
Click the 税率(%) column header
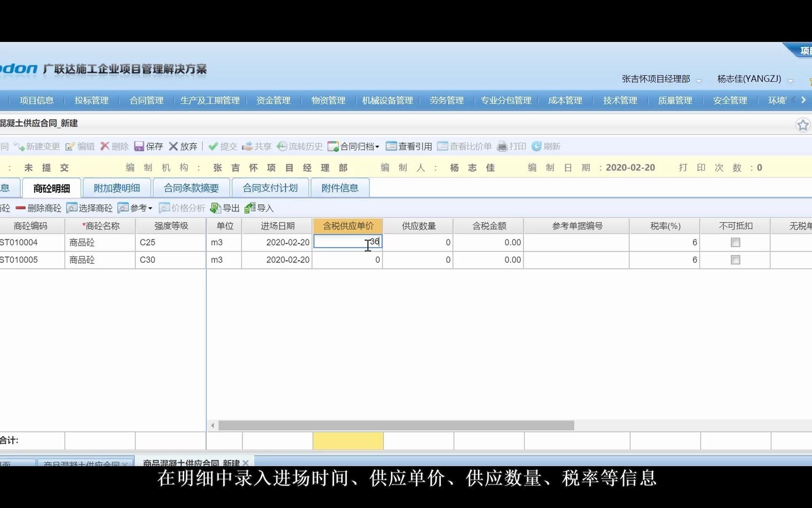pos(665,226)
